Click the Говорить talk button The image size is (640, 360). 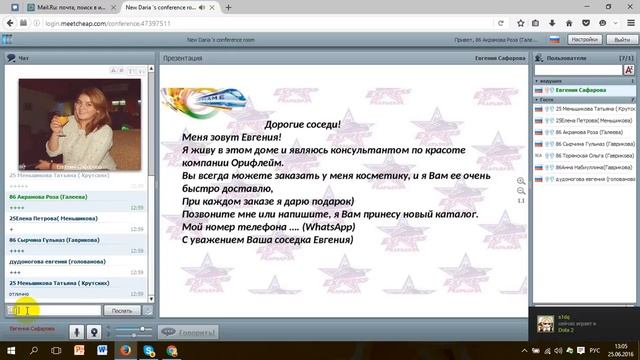pos(189,332)
